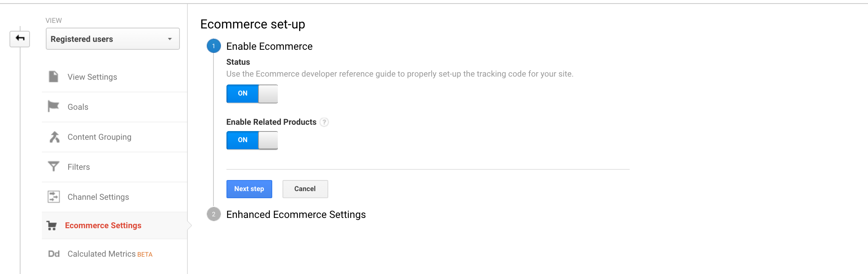The width and height of the screenshot is (868, 274).
Task: Expand step 2 Enhanced Ecommerce Settings
Action: 296,214
